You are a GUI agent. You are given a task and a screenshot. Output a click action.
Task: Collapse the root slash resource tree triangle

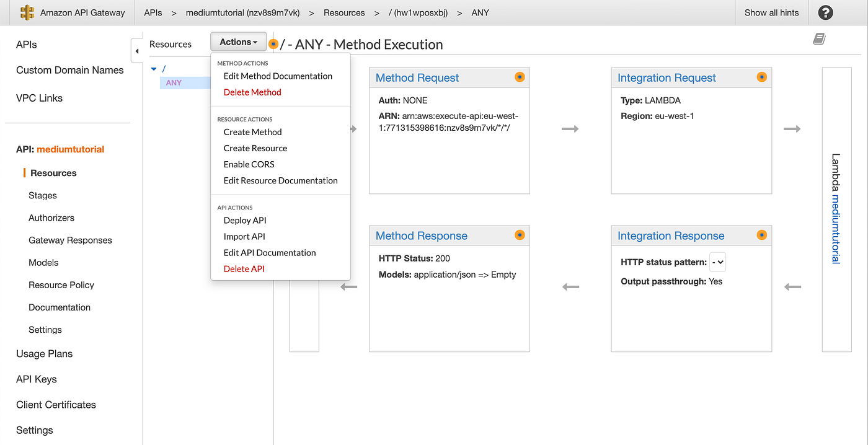point(154,69)
